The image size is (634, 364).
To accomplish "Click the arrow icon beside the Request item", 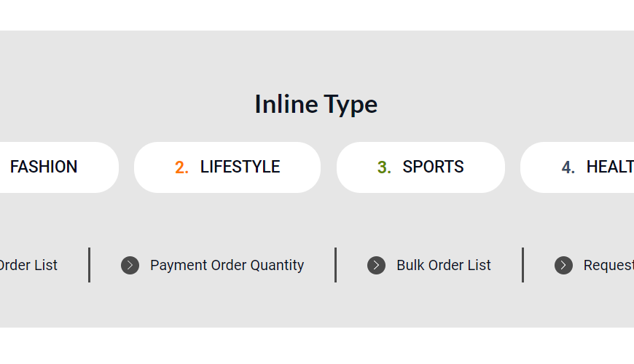I will click(563, 265).
